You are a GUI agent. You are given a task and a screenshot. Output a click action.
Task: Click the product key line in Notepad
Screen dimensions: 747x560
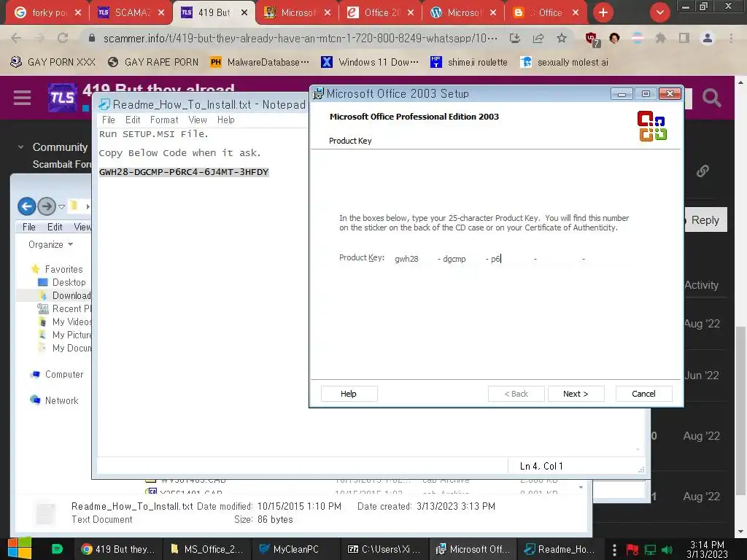[184, 172]
